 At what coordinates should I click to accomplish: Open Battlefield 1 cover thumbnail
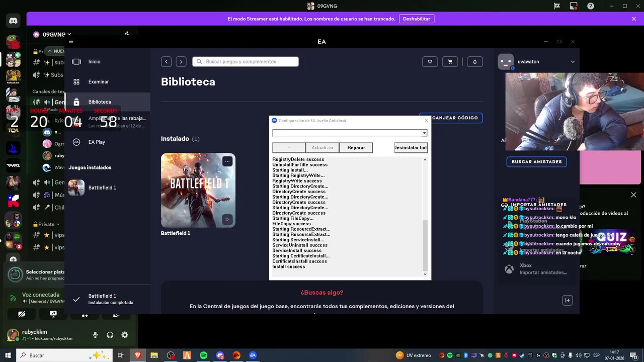(x=198, y=190)
